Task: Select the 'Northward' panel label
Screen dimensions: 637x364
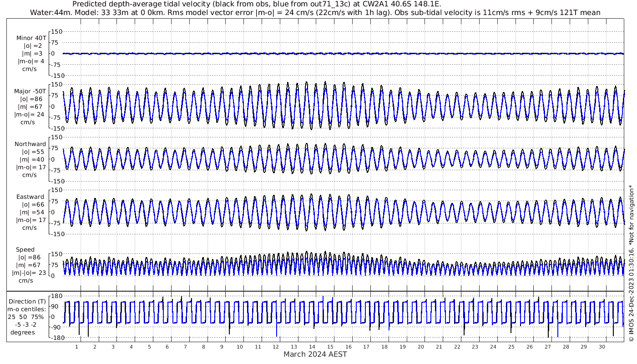Action: (30, 144)
